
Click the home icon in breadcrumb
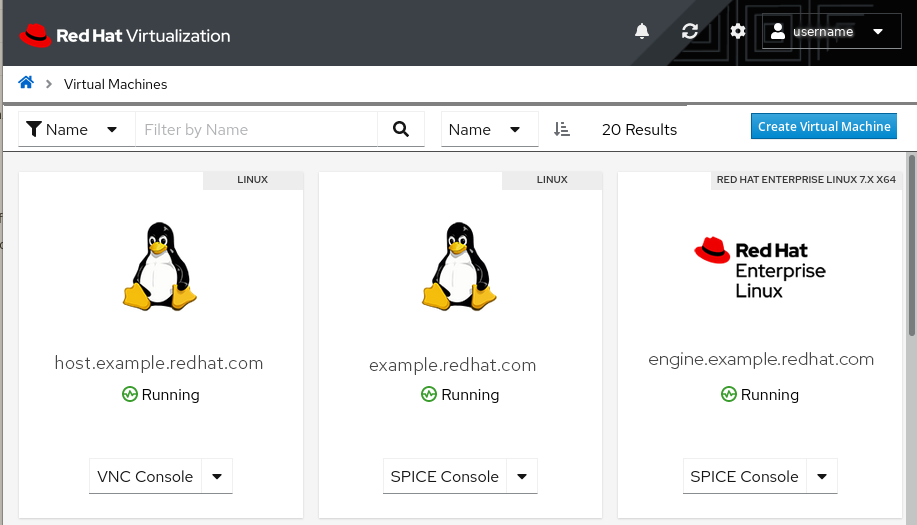26,83
